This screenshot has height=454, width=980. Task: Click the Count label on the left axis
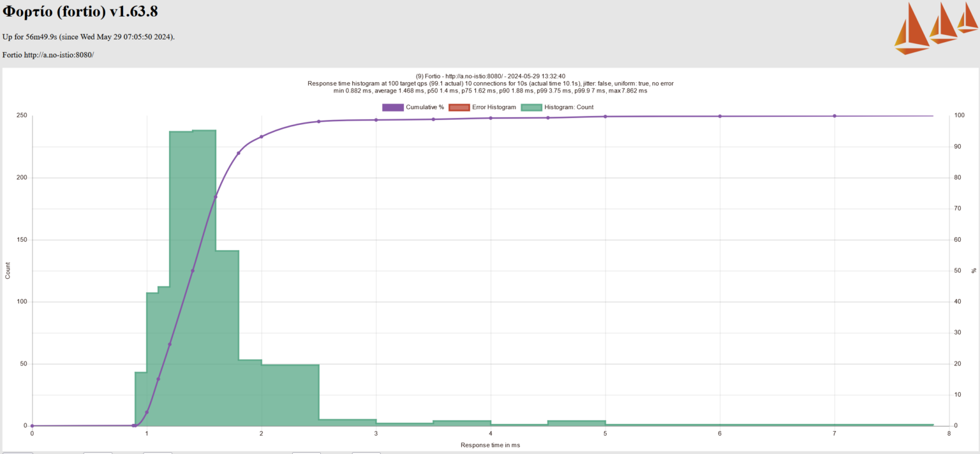click(8, 270)
